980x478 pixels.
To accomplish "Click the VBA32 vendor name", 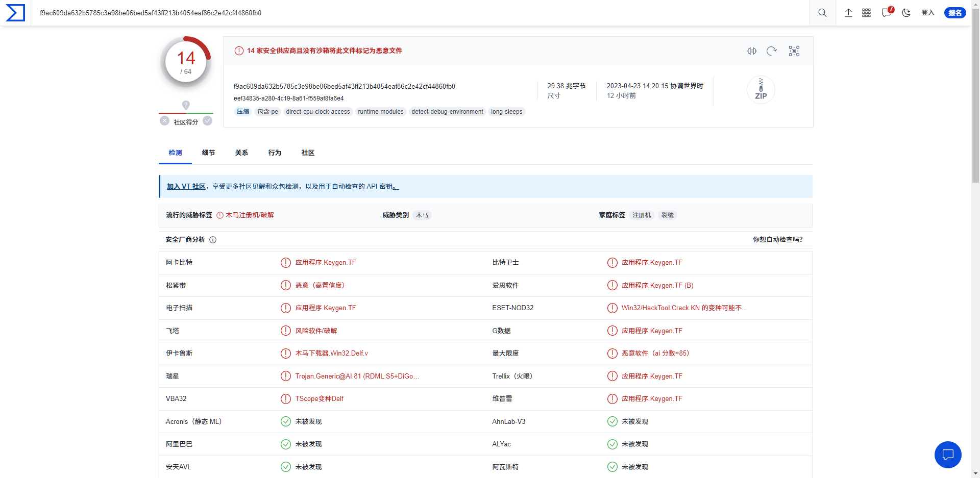I will [176, 399].
